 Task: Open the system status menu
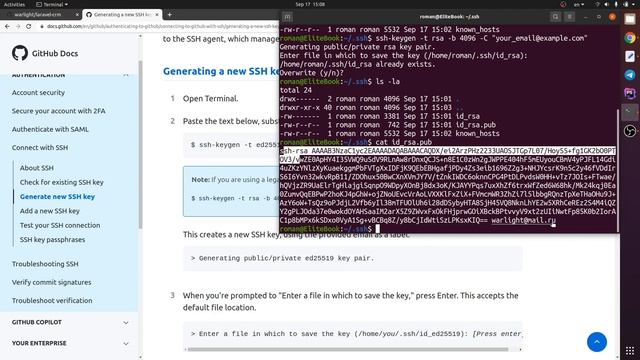[x=616, y=4]
